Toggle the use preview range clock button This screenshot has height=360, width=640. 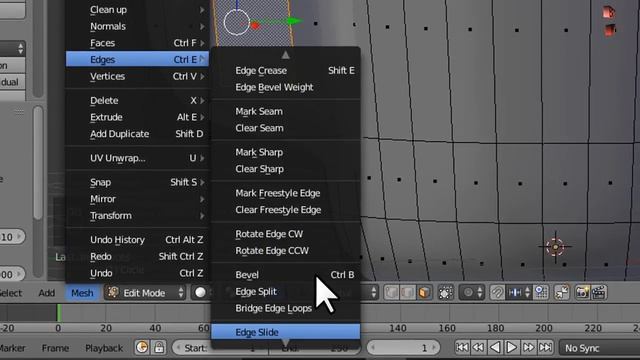click(142, 348)
